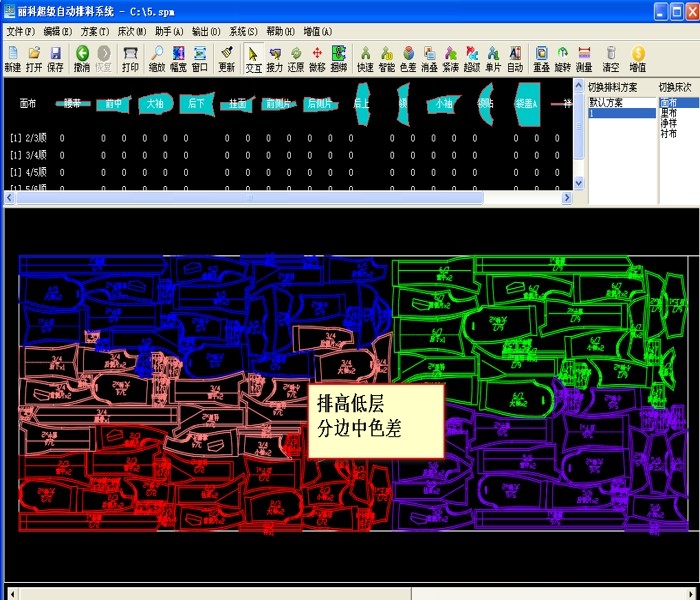The width and height of the screenshot is (700, 600).
Task: Open the 助手(A) menu
Action: (169, 32)
